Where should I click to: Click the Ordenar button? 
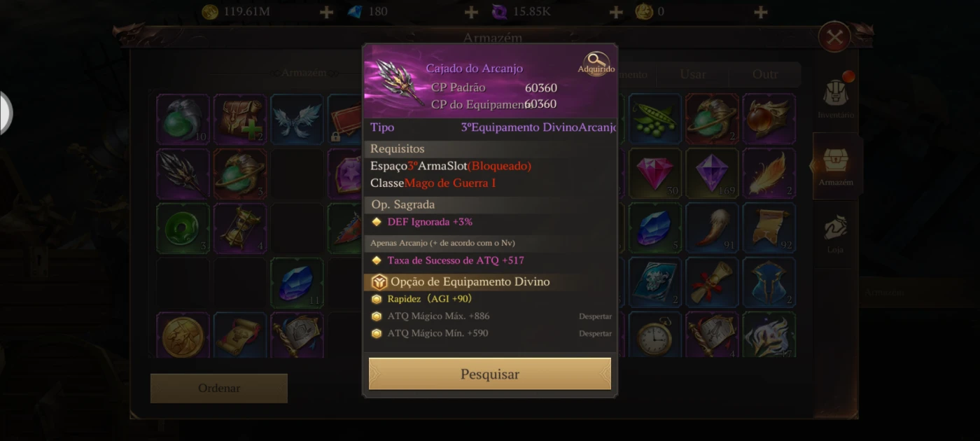[x=219, y=388]
